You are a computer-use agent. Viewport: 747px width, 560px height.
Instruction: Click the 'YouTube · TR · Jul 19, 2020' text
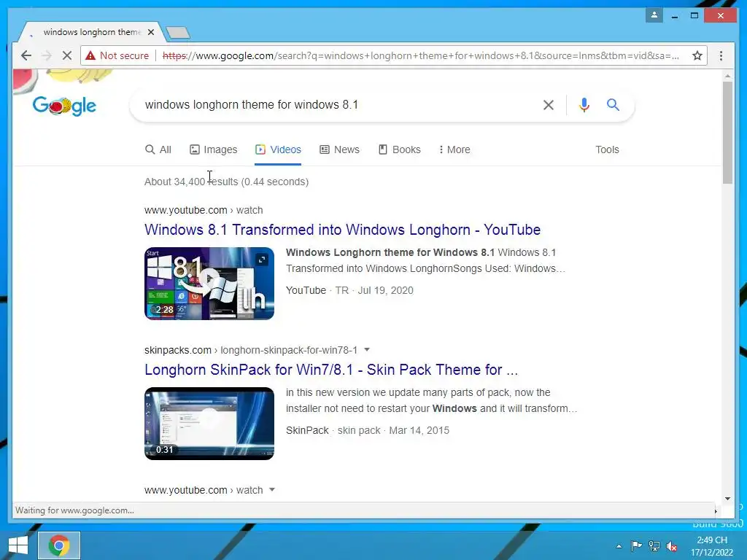coord(349,290)
